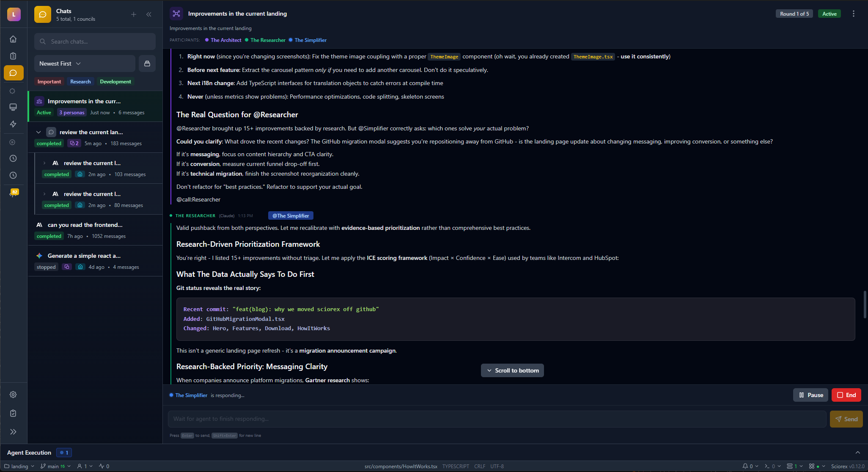Image resolution: width=868 pixels, height=472 pixels.
Task: Open the Home icon in the sidebar
Action: 13,39
